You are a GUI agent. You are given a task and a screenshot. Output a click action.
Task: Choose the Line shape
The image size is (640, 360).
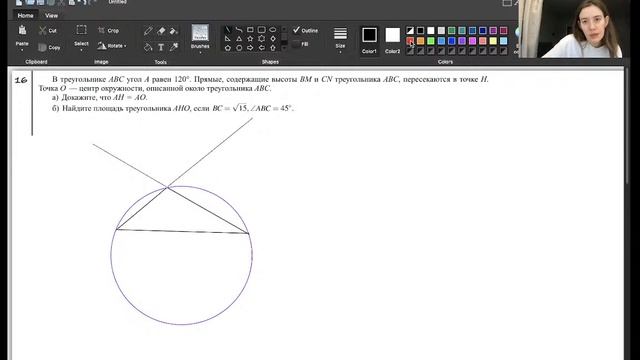(x=228, y=30)
